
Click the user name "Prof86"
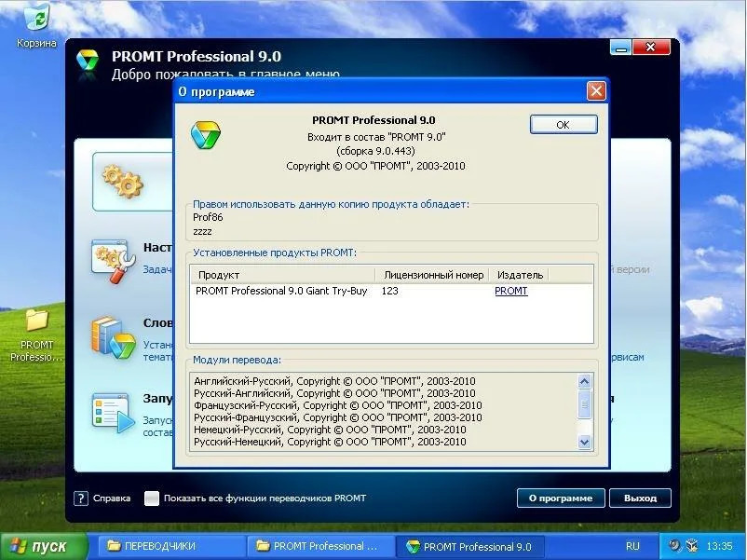tap(208, 217)
